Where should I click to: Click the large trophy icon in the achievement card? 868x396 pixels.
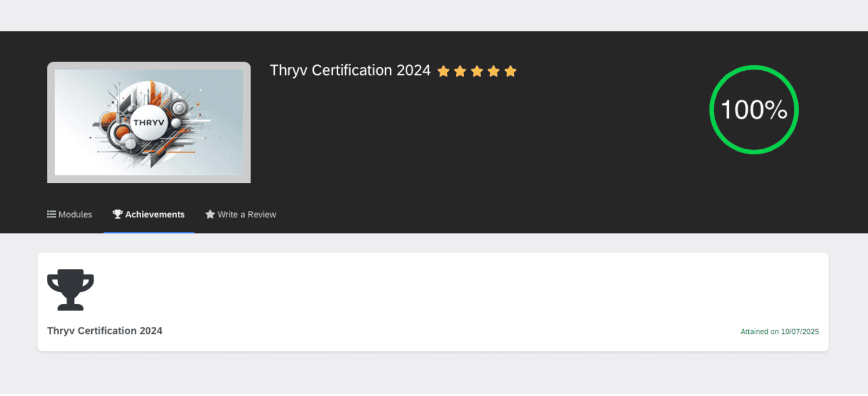[70, 289]
